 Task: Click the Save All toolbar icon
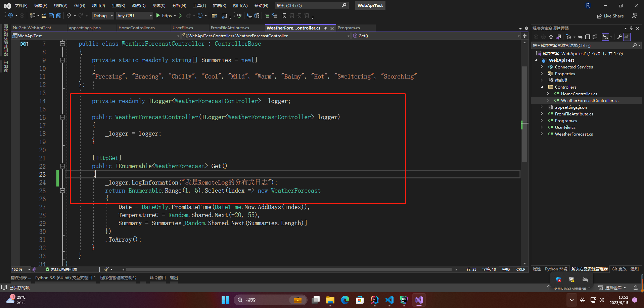(59, 16)
